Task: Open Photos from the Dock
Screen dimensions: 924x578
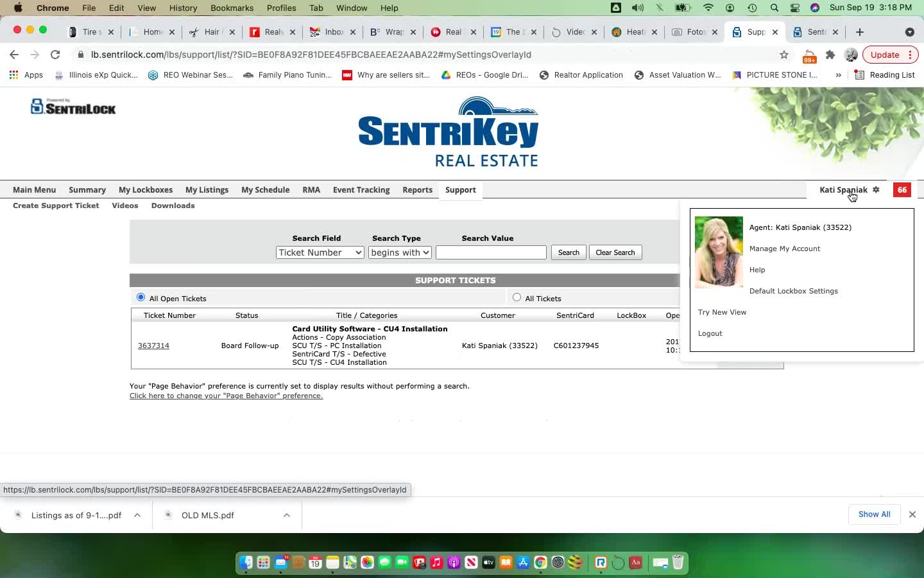Action: [x=367, y=563]
